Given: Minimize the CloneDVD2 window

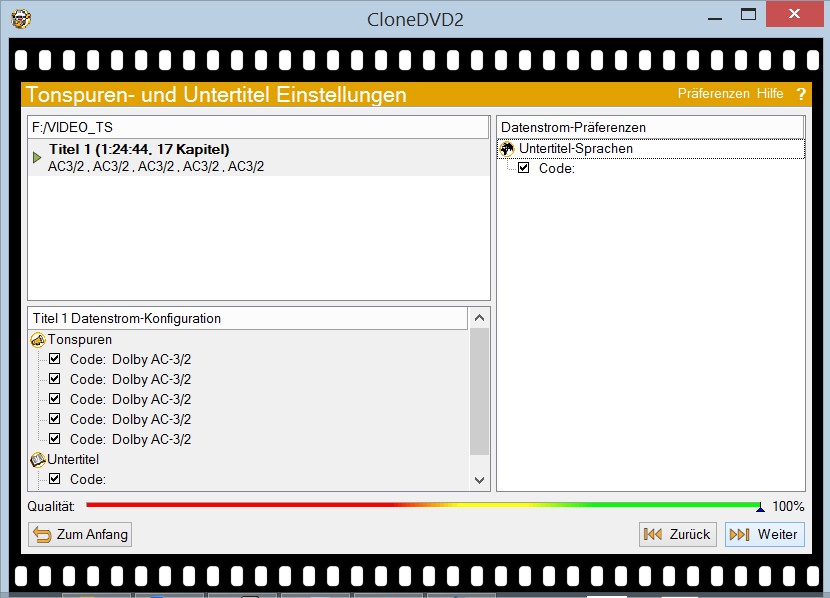Looking at the screenshot, I should (715, 17).
